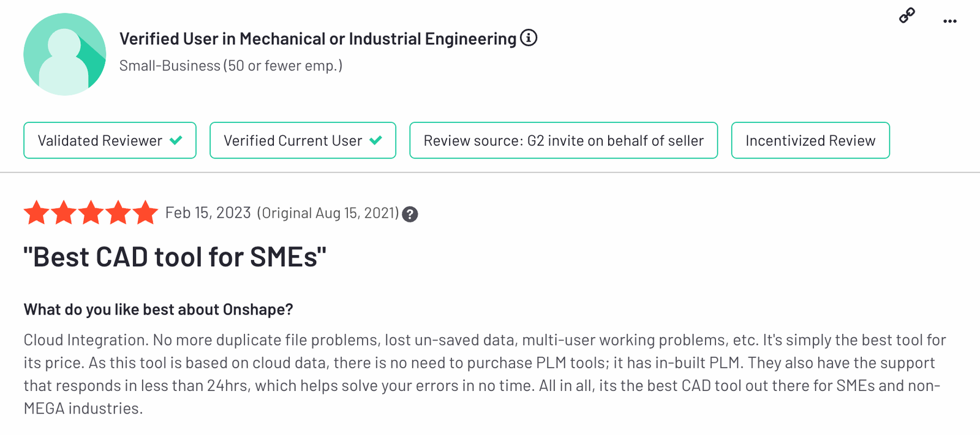The width and height of the screenshot is (980, 435).
Task: Click the green checkmark in Verified Current User
Action: (376, 141)
